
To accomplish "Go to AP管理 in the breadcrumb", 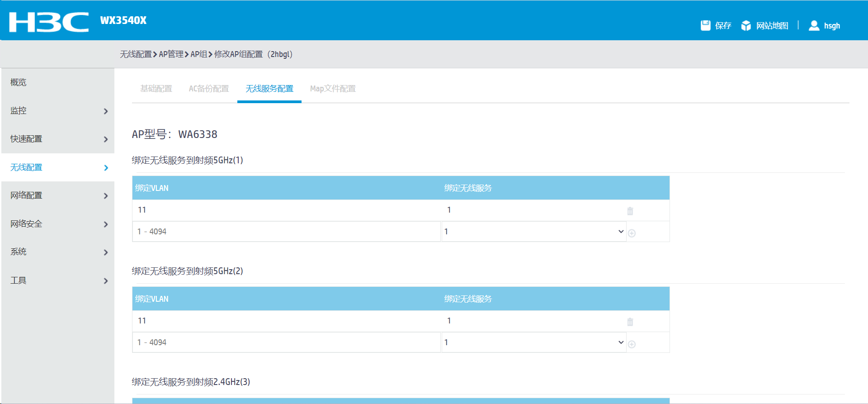I will (x=171, y=54).
